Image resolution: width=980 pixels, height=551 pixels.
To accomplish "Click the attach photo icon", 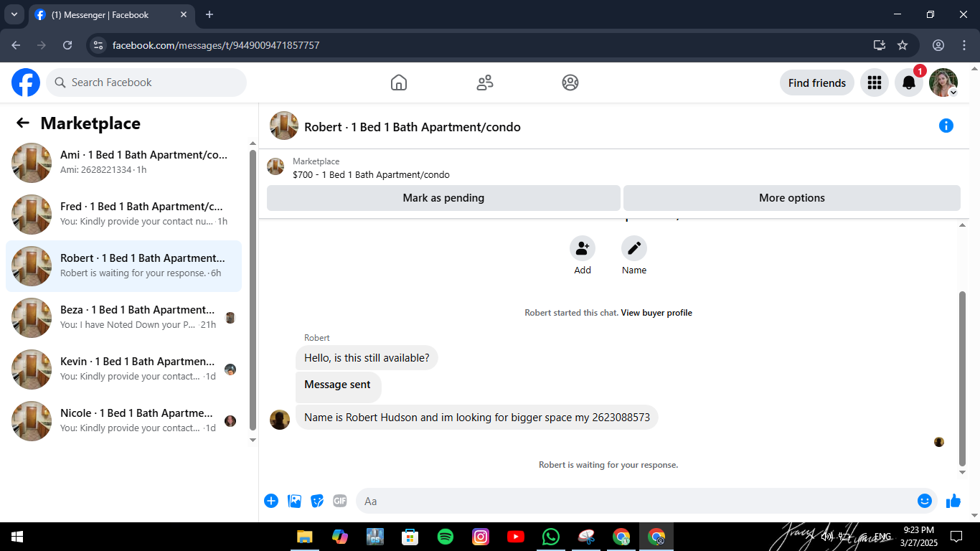I will (x=294, y=501).
